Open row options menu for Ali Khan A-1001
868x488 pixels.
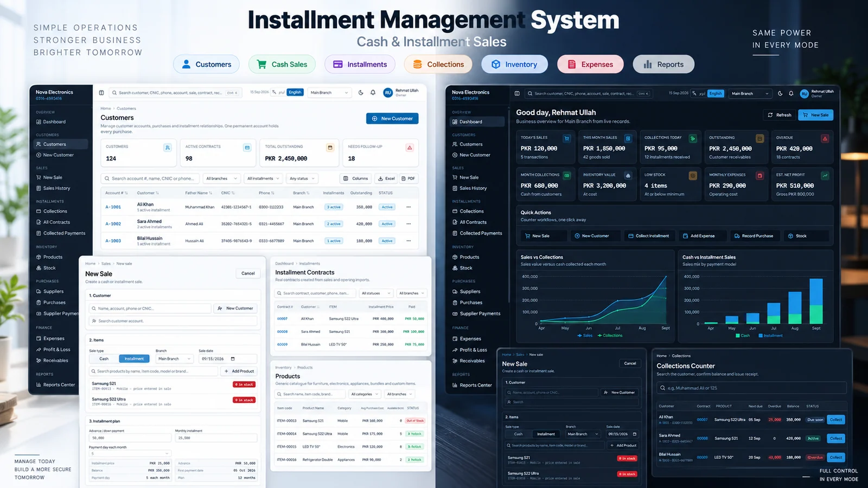[409, 207]
